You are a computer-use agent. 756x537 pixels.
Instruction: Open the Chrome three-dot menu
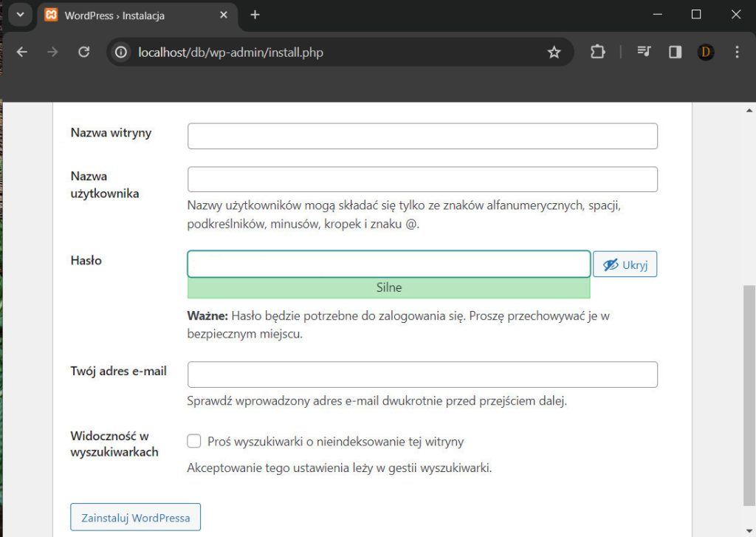737,52
